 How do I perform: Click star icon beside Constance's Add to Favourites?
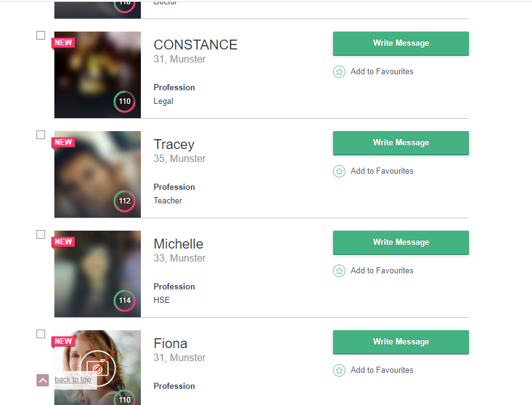point(339,72)
